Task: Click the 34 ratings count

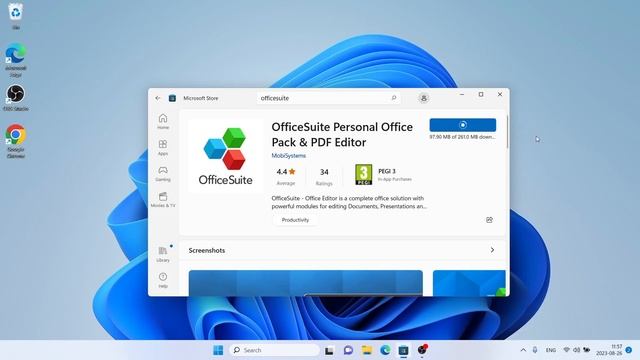Action: [324, 176]
